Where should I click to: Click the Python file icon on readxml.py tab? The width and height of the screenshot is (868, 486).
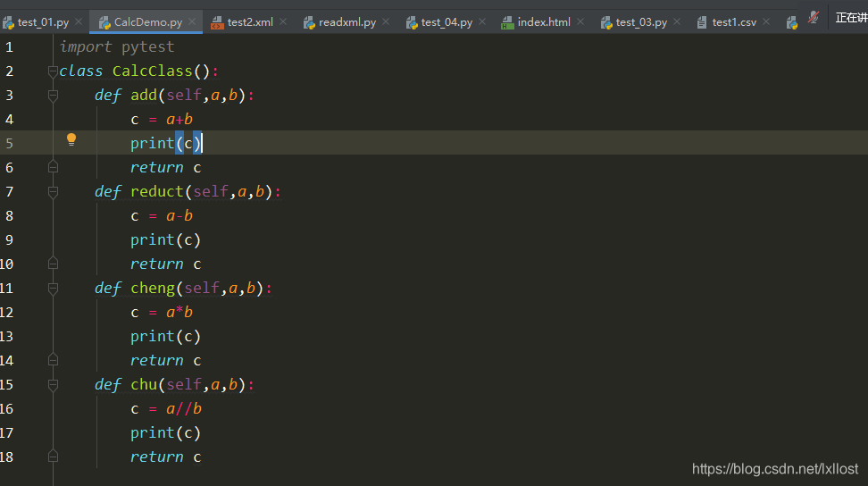point(310,22)
